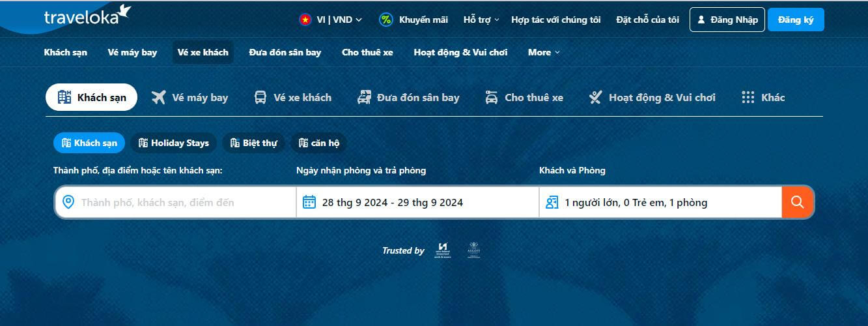Viewport: 868px width, 326px height.
Task: Open the 1 người lớn, 0 Trẻ em, 1 phòng selector
Action: click(661, 202)
